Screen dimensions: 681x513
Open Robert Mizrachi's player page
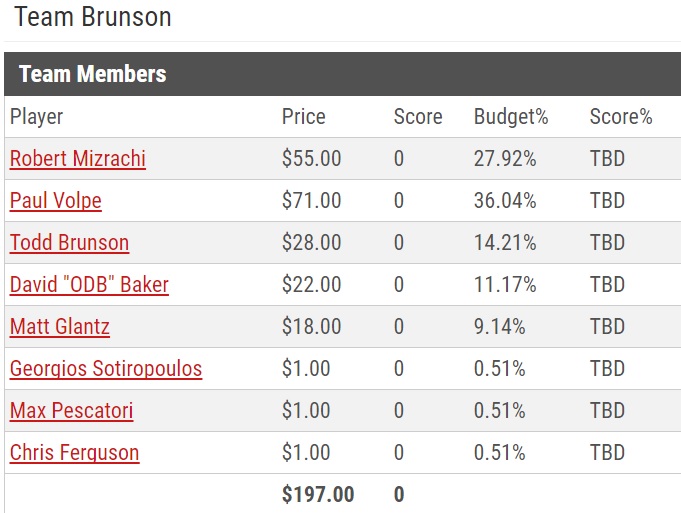(x=77, y=159)
